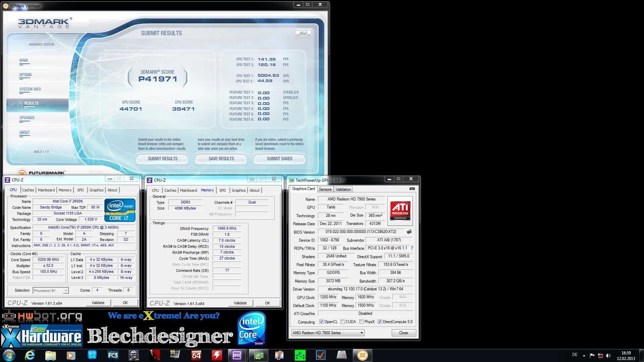Open the GPU selection dropdown in GPU-Z
This screenshot has width=644, height=362.
pos(328,333)
